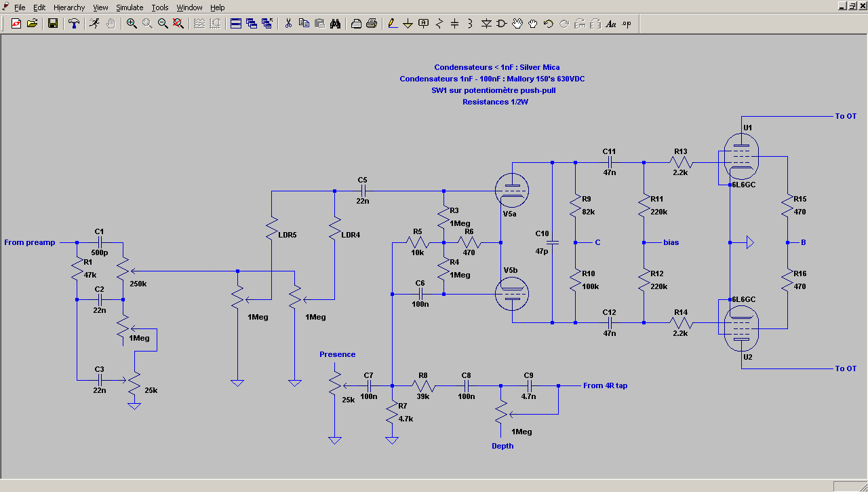
Task: Open the Component gate icon
Action: pyautogui.click(x=502, y=24)
